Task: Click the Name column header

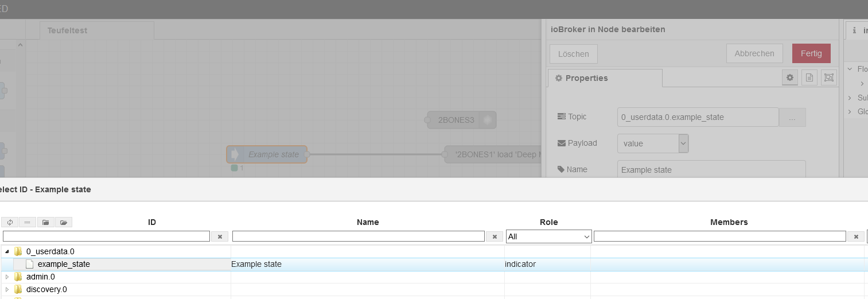Action: [368, 222]
